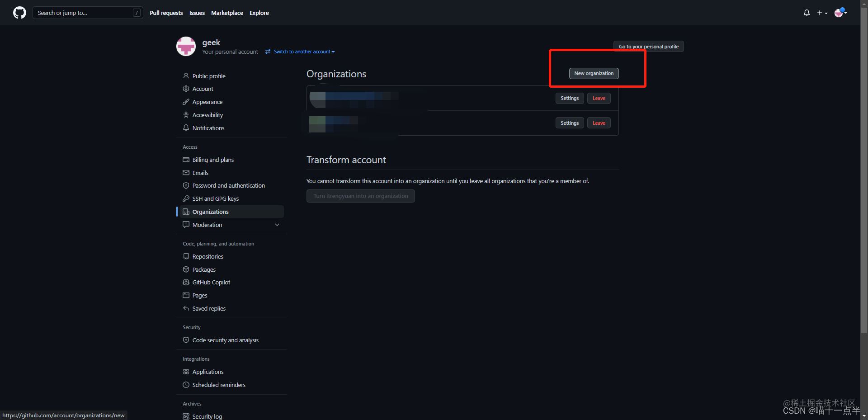Open the second organization's blurred entry

[x=334, y=124]
